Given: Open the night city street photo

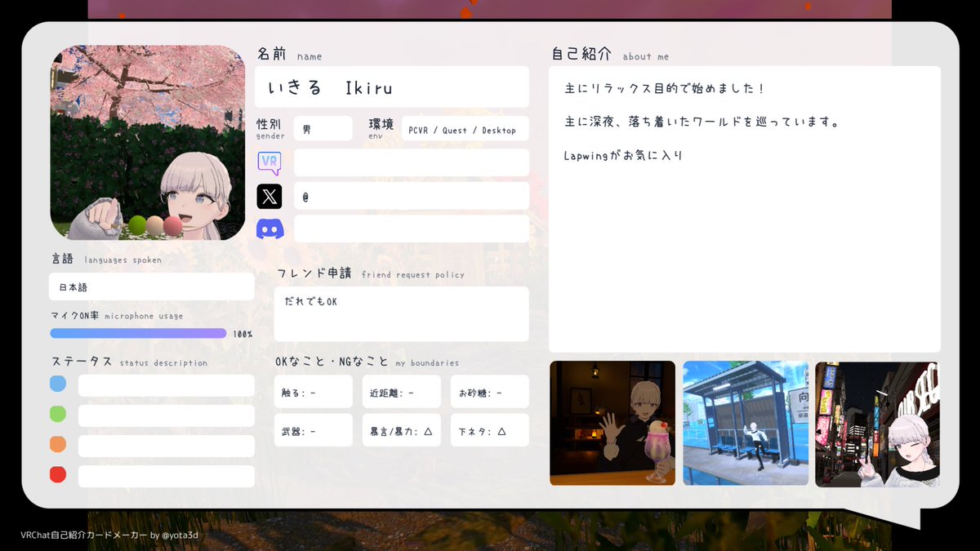Looking at the screenshot, I should [877, 424].
